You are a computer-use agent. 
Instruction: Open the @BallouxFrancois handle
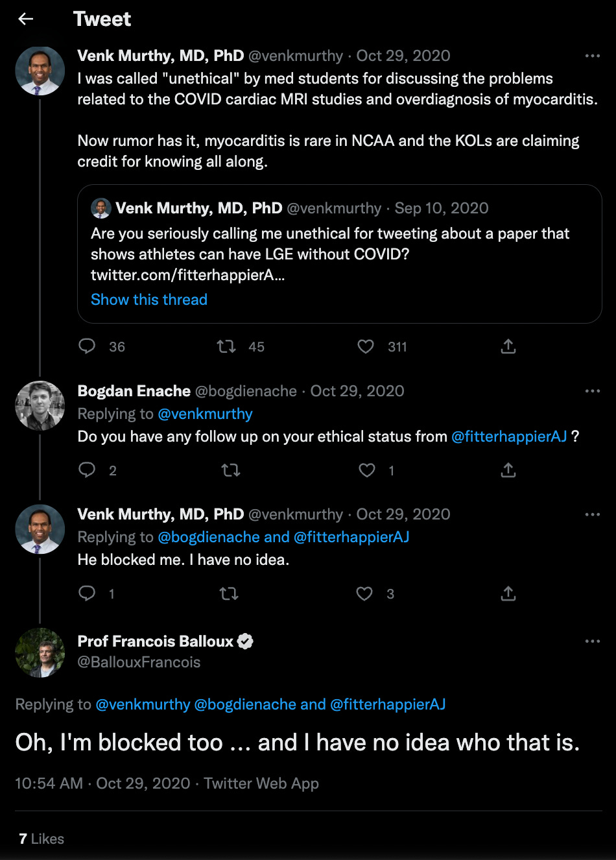(139, 662)
